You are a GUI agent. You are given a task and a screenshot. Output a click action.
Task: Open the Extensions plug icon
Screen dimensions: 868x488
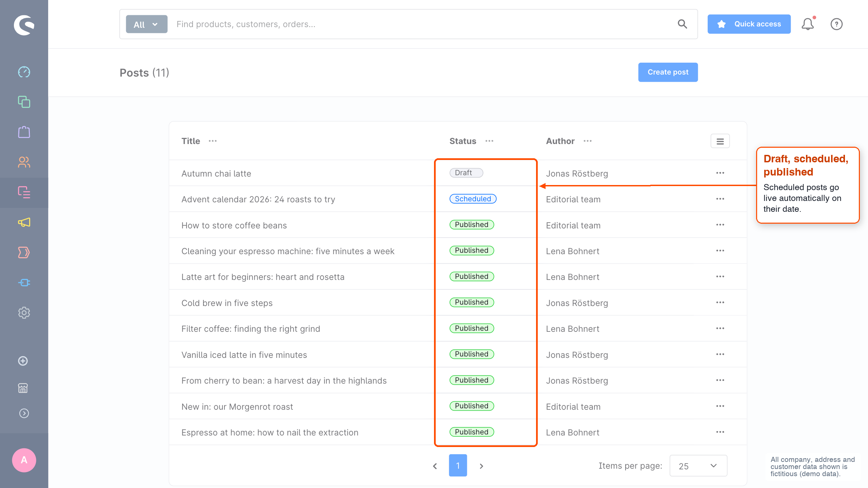(24, 282)
